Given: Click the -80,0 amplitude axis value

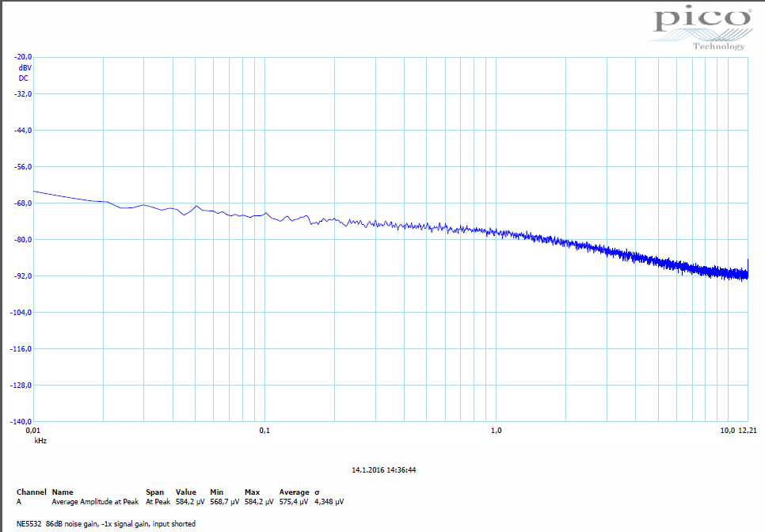Looking at the screenshot, I should click(x=23, y=239).
